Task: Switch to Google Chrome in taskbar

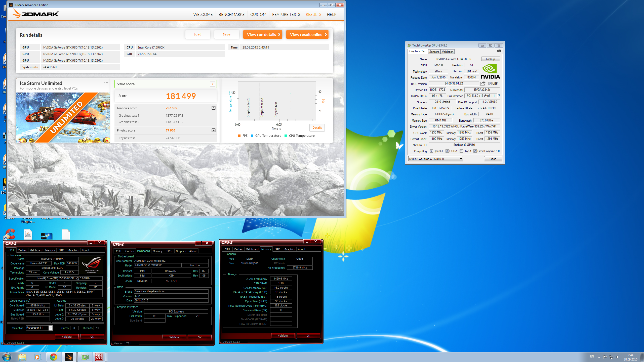Action: click(53, 357)
